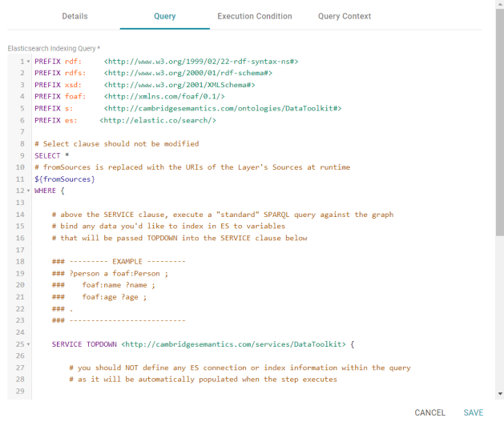Click the ontologies/DataToolkit URL on line 5
This screenshot has width=504, height=422.
pyautogui.click(x=223, y=108)
